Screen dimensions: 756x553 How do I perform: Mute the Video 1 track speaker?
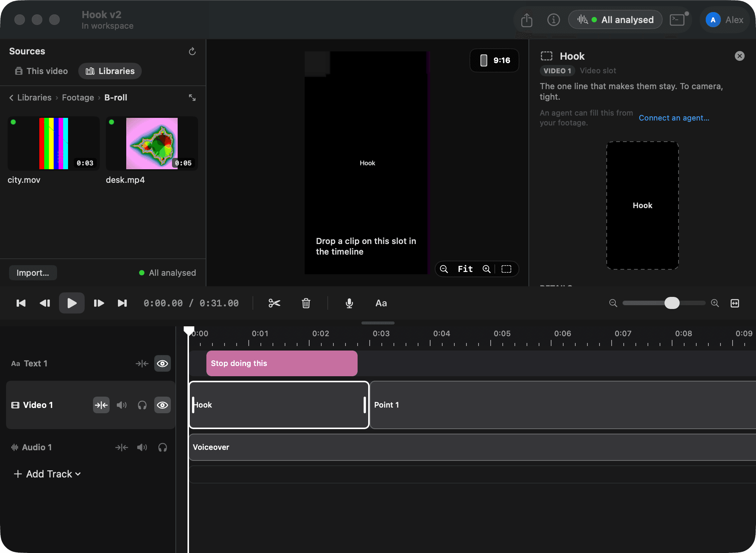[x=122, y=405]
